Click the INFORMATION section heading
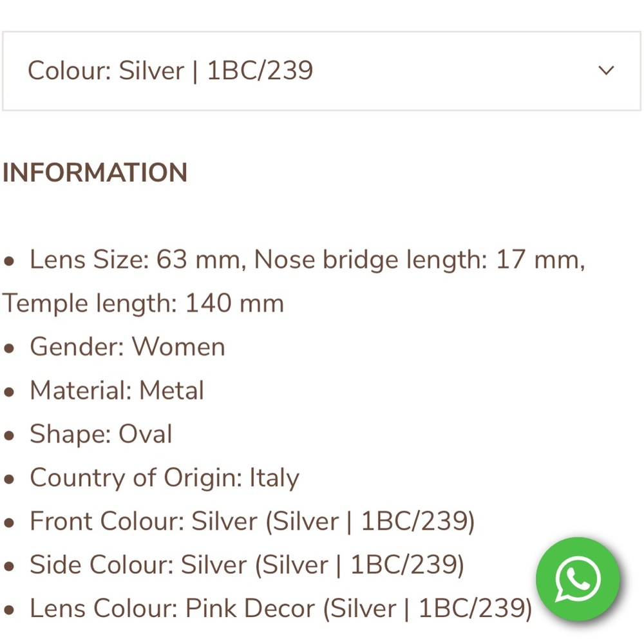 [95, 173]
